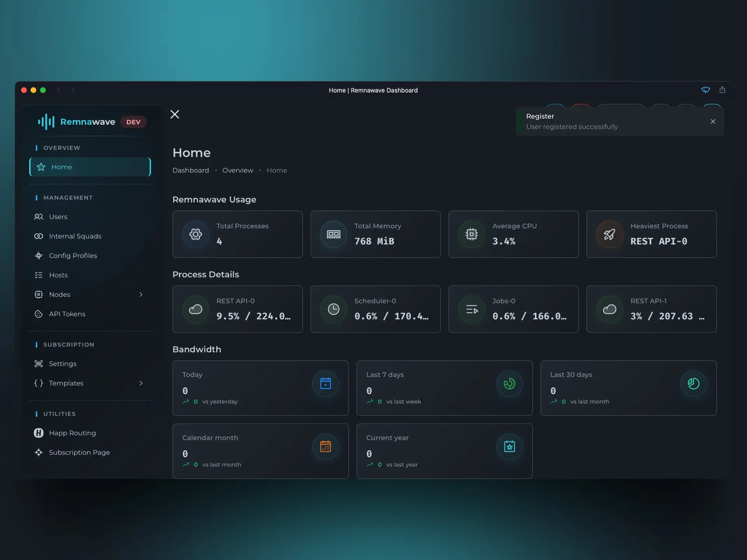Click the DEV badge next to Remnawave
The height and width of the screenshot is (560, 747).
click(x=133, y=122)
